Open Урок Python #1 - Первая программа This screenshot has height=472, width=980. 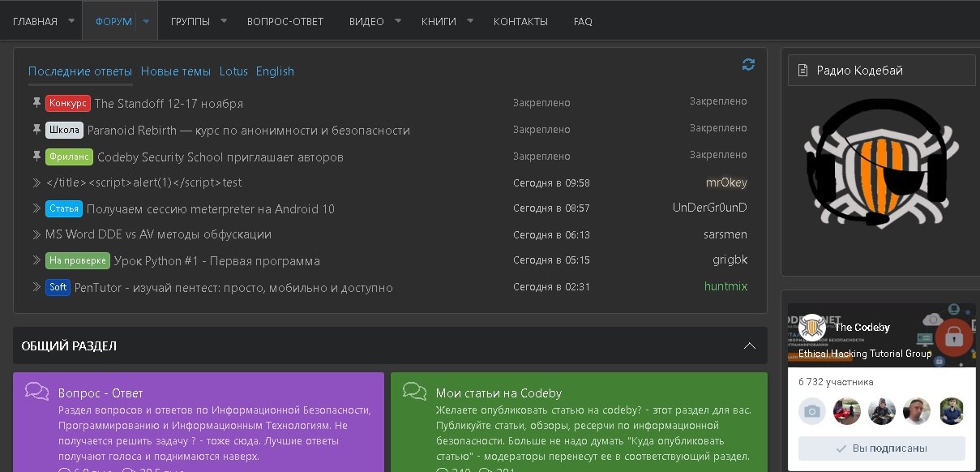pos(217,261)
